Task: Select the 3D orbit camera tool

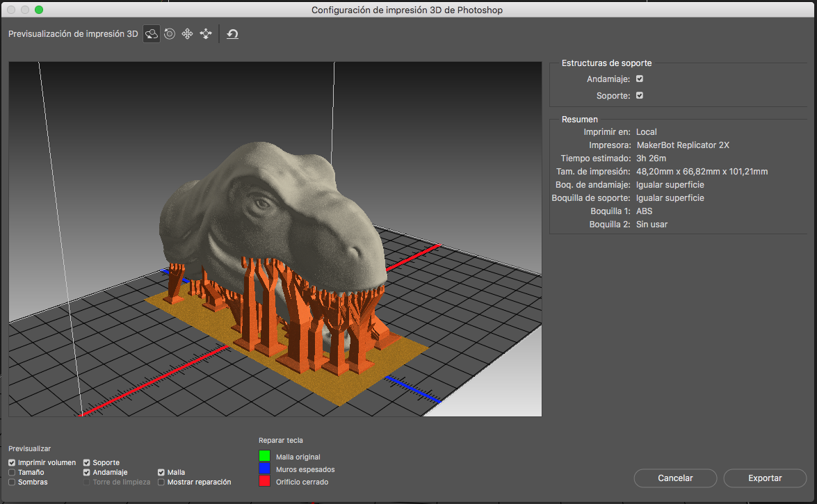Action: click(152, 33)
